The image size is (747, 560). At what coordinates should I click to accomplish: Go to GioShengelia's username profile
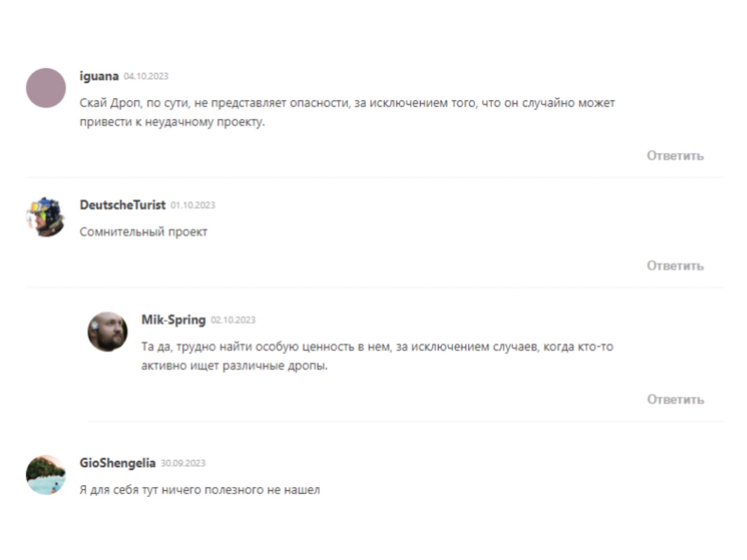pos(118,463)
